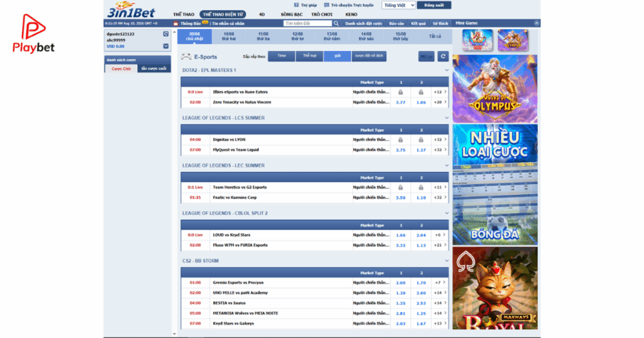The height and width of the screenshot is (338, 644).
Task: Collapse the DOTA2 - EPL MASTERS 1 section
Action: 447,70
